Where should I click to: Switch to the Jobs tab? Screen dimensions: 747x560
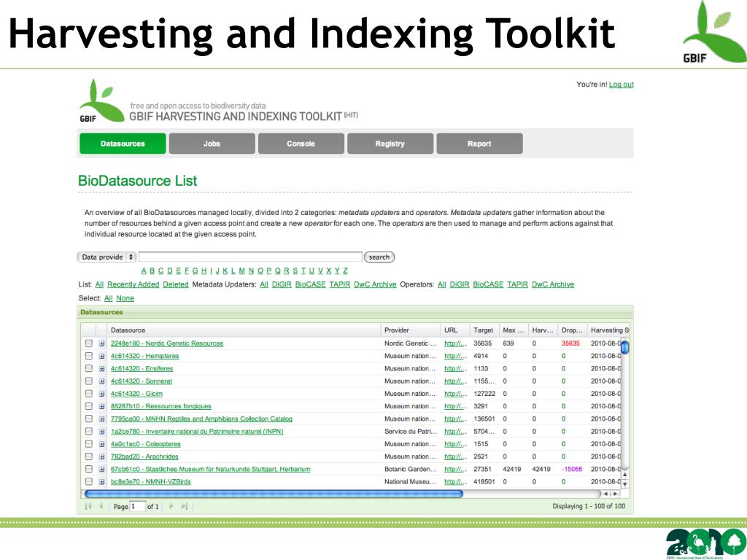(x=212, y=144)
